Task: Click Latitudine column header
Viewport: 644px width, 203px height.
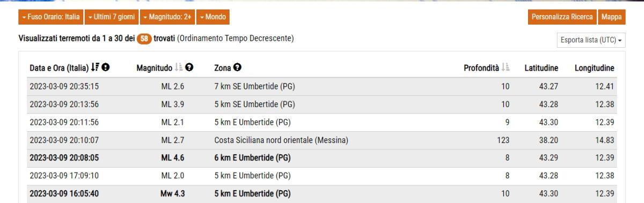Action: click(x=541, y=68)
